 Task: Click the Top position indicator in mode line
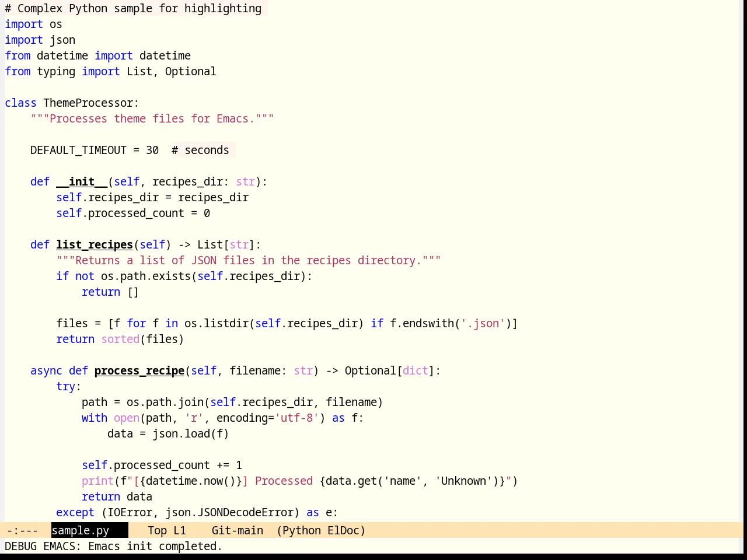coord(157,530)
